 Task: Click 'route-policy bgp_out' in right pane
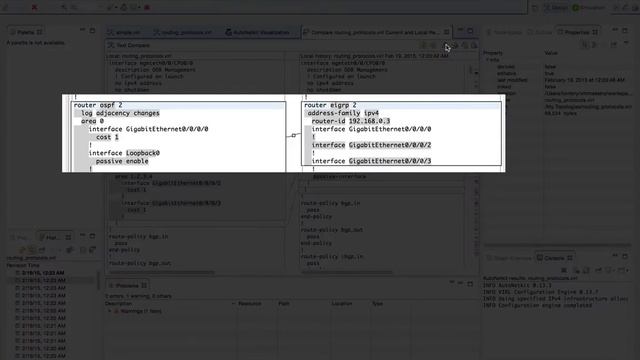click(x=332, y=230)
